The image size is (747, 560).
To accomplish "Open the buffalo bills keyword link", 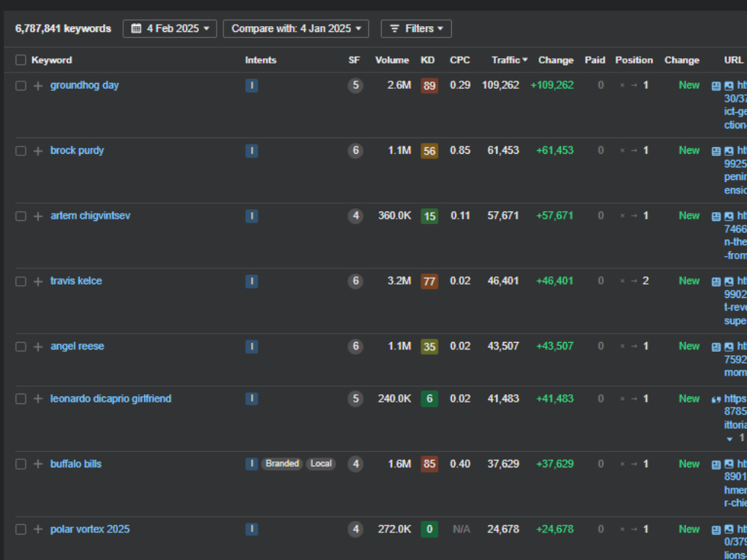I will 75,464.
